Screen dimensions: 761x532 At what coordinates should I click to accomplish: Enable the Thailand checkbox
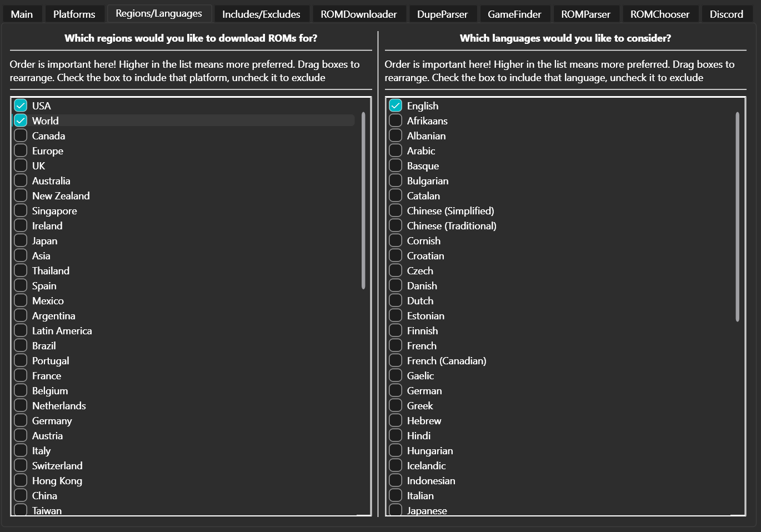pyautogui.click(x=21, y=270)
